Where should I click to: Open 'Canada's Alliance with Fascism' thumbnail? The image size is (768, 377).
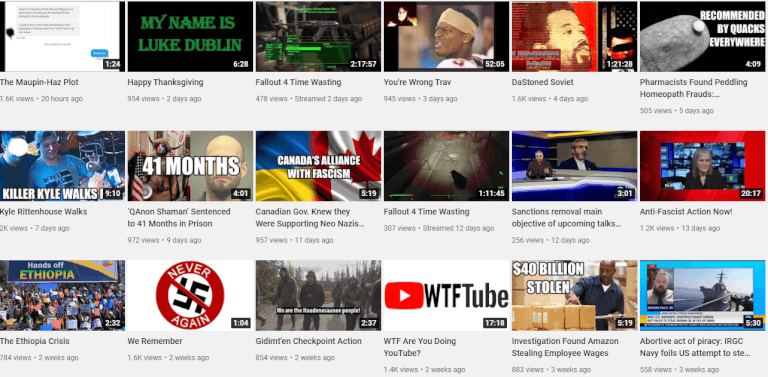[318, 166]
